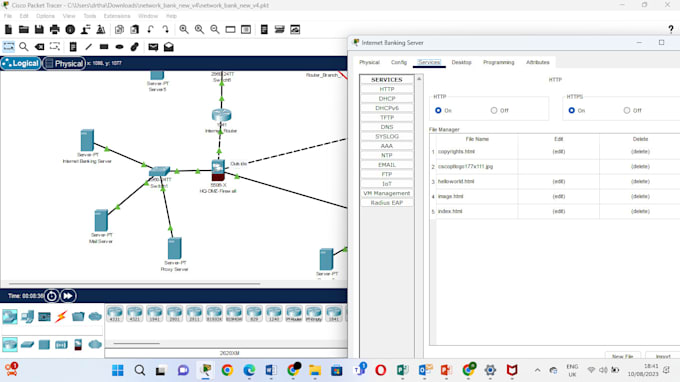Viewport: 680px width, 382px height.
Task: Turn HTTPS service Off
Action: [627, 111]
